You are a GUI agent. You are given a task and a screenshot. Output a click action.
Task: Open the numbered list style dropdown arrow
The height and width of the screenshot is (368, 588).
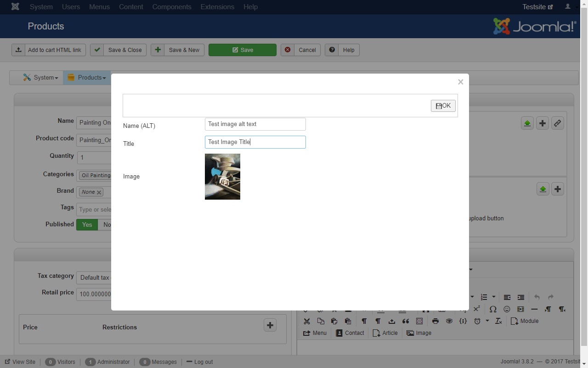pos(494,297)
